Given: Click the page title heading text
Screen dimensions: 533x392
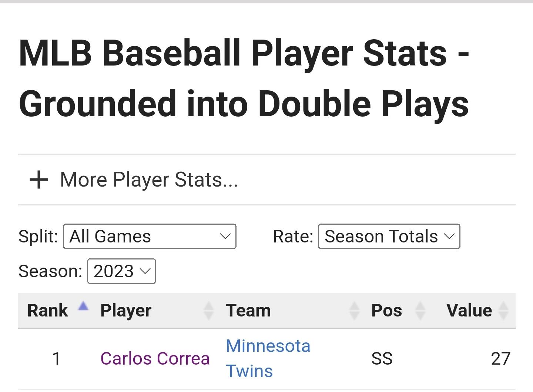Looking at the screenshot, I should (x=244, y=78).
